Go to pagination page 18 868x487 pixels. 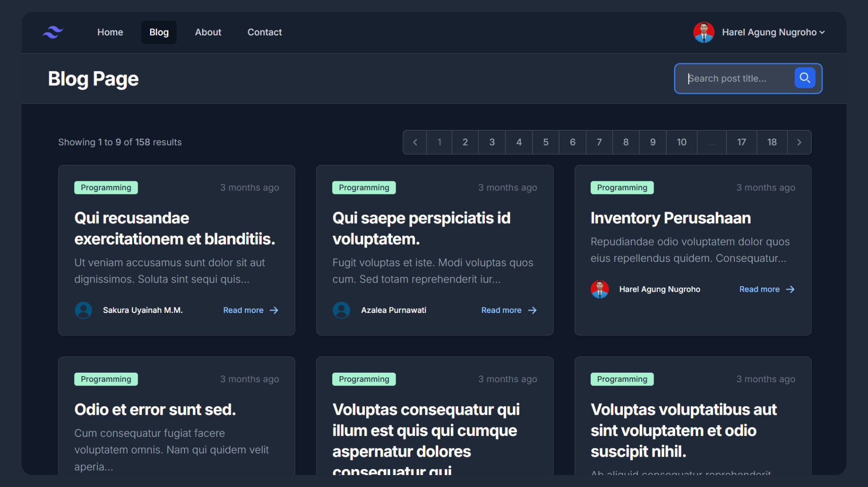click(772, 142)
